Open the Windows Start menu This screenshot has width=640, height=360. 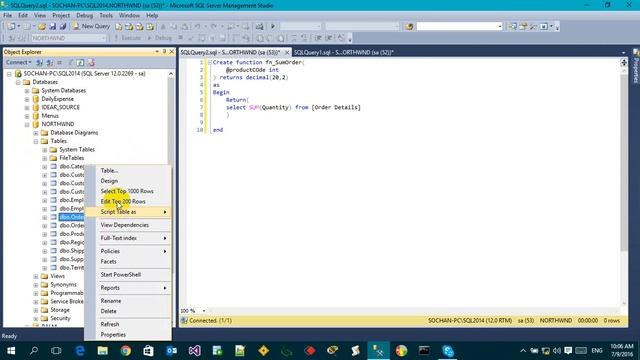(x=11, y=351)
